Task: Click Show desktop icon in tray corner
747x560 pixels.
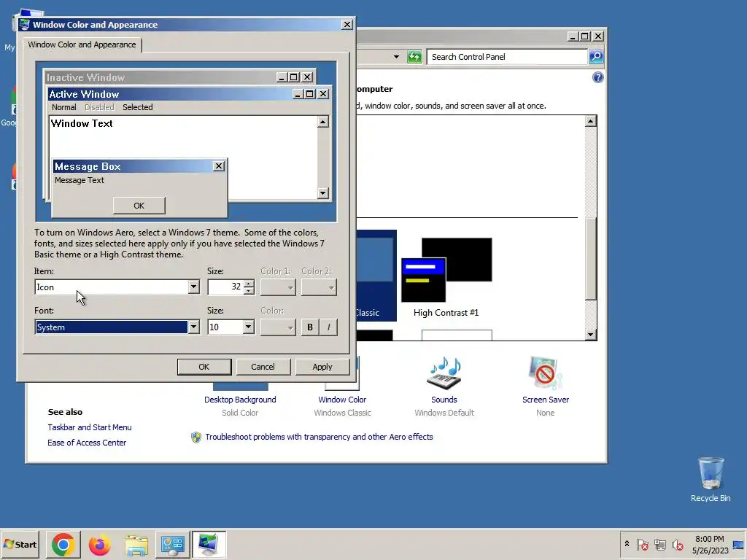Action: click(x=739, y=544)
